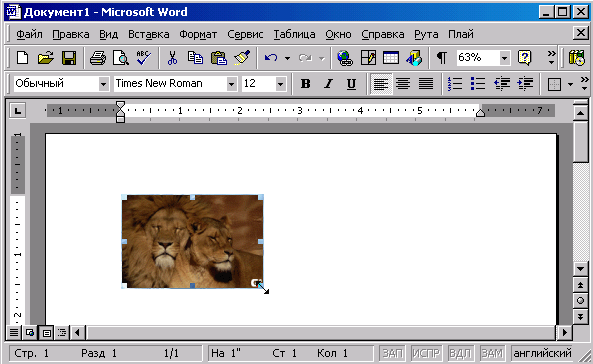Image resolution: width=593 pixels, height=364 pixels.
Task: Increase paragraph indent
Action: tap(525, 84)
